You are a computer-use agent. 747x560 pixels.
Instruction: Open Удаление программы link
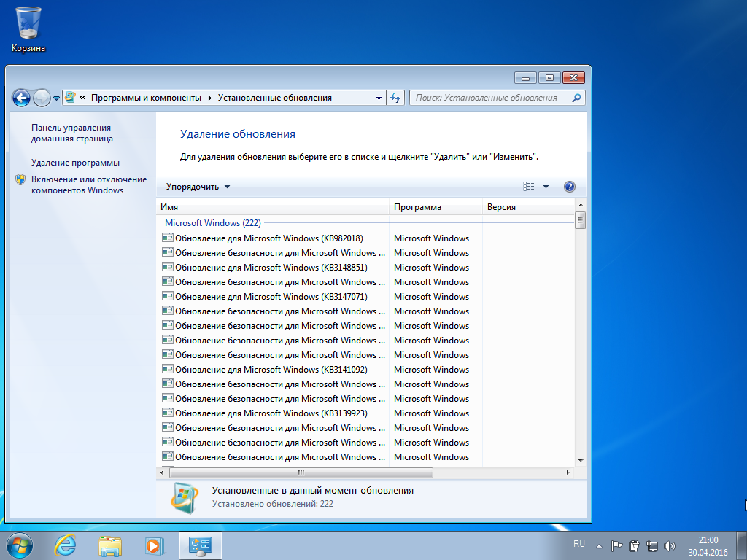pos(75,163)
